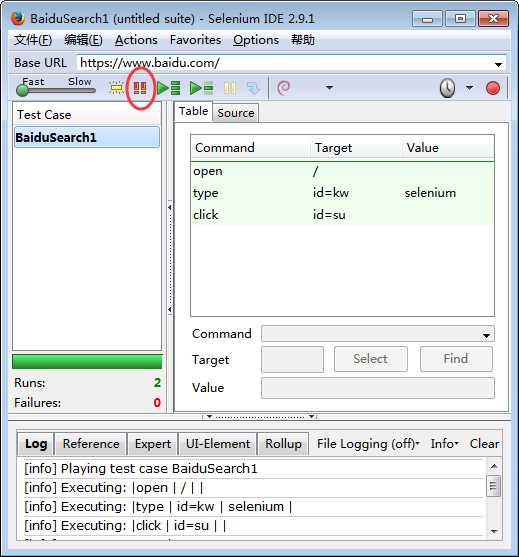Open the Actions menu

pos(136,40)
